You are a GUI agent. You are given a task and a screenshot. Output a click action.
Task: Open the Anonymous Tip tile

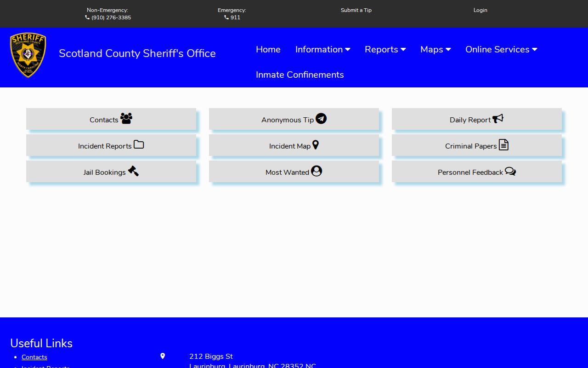[x=294, y=119]
